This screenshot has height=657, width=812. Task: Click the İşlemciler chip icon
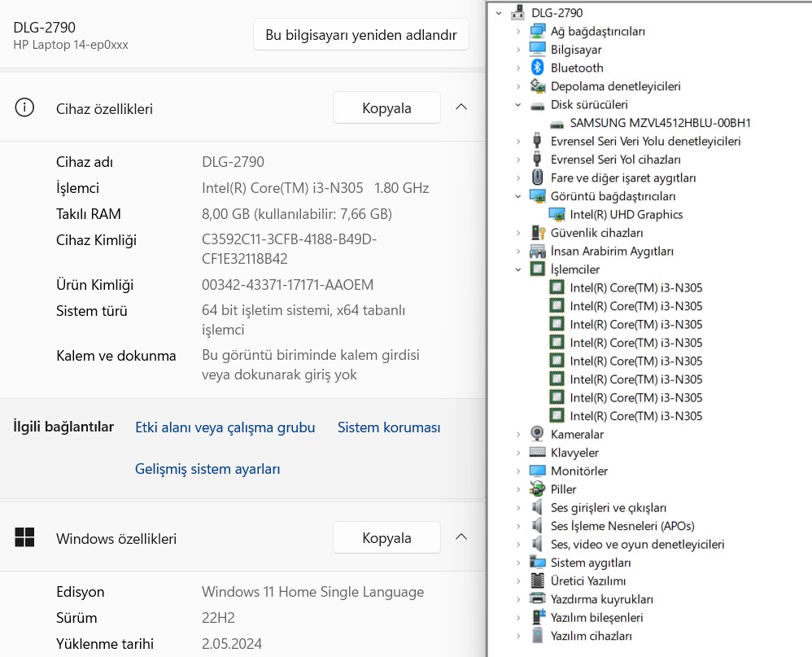pyautogui.click(x=538, y=269)
